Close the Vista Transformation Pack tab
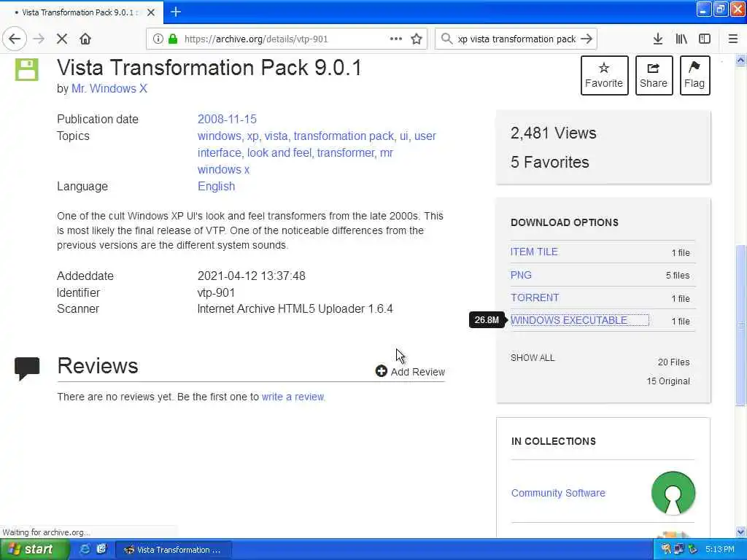This screenshot has height=560, width=747. coord(151,12)
